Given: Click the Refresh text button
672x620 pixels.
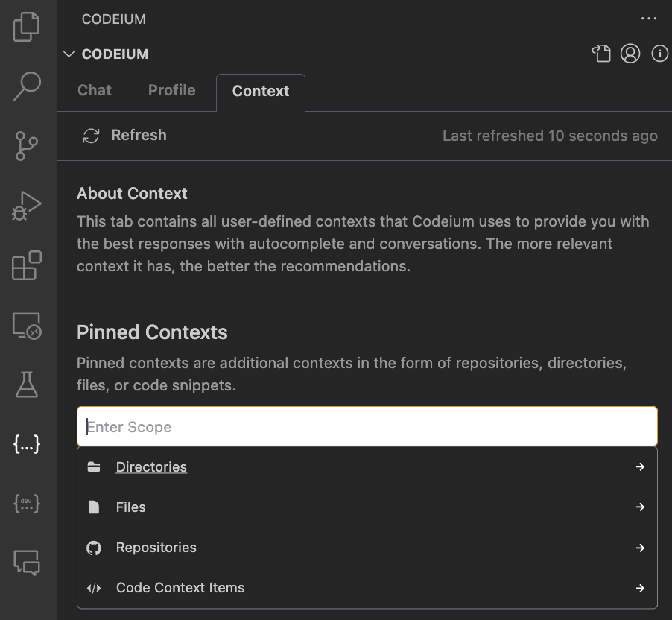Looking at the screenshot, I should pos(139,135).
